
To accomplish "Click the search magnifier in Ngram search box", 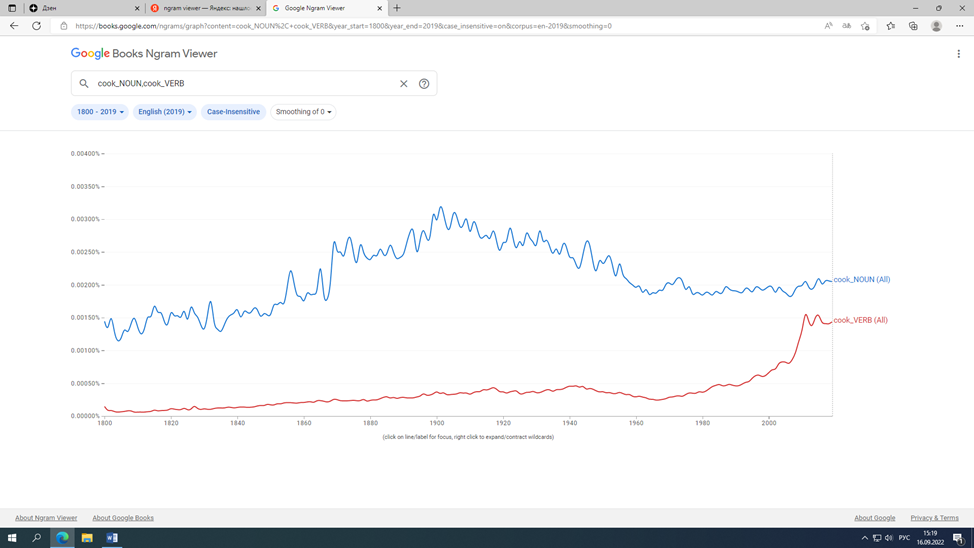I will coord(84,83).
